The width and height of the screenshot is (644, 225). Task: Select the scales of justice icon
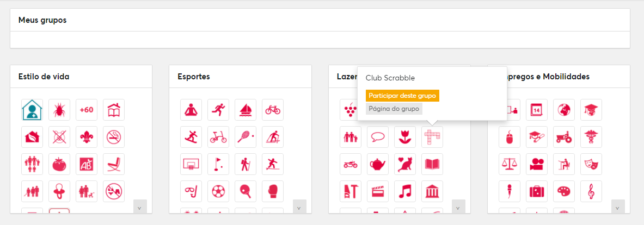click(510, 164)
